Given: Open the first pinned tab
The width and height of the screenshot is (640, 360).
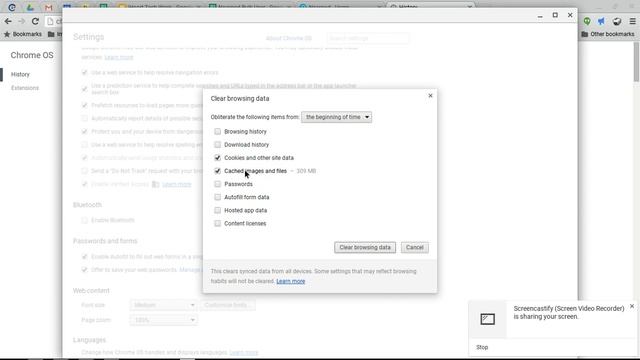Looking at the screenshot, I should click(x=12, y=7).
